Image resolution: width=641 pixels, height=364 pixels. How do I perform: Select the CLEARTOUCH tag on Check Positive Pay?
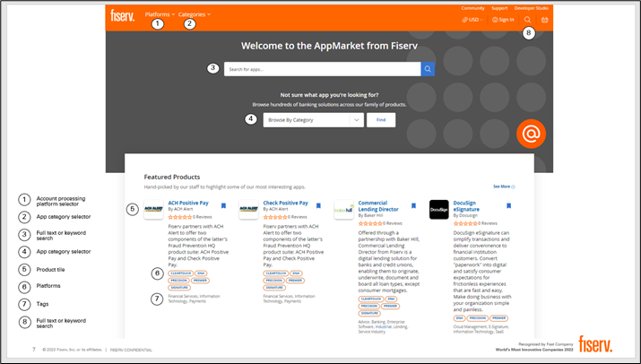276,273
